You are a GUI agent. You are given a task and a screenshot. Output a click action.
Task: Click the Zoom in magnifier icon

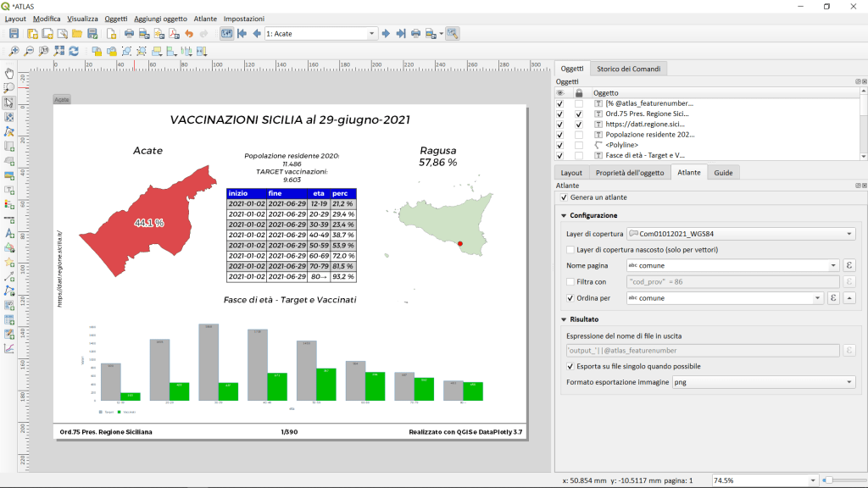pos(14,51)
